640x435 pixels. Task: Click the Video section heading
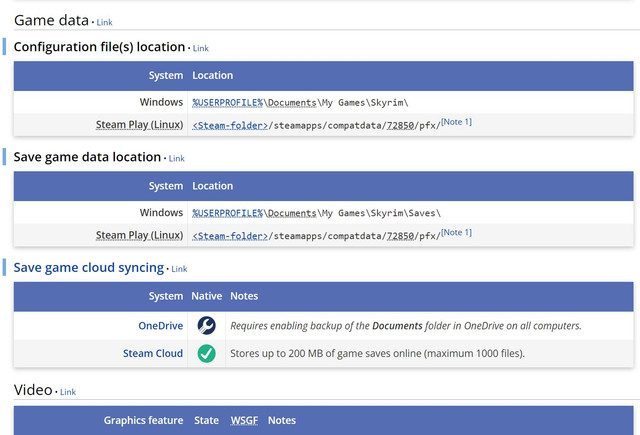(33, 390)
